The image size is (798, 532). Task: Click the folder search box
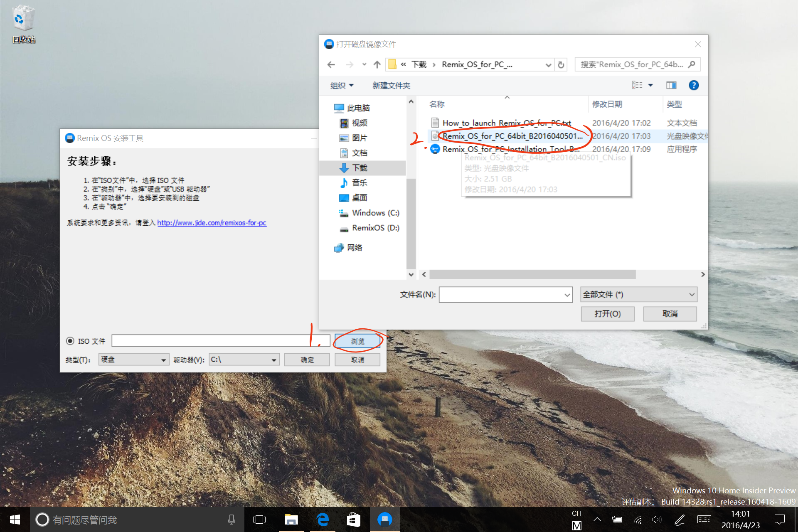click(638, 64)
